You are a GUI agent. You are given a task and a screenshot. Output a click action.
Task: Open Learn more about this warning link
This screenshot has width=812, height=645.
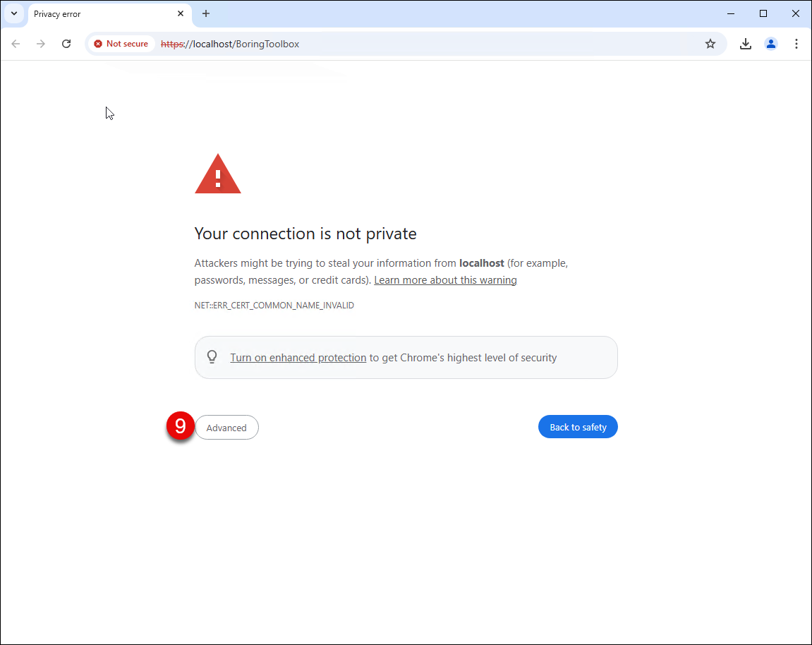pos(445,280)
